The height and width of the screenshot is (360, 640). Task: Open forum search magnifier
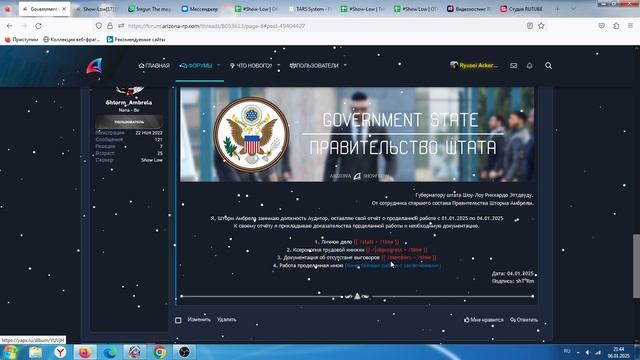549,65
